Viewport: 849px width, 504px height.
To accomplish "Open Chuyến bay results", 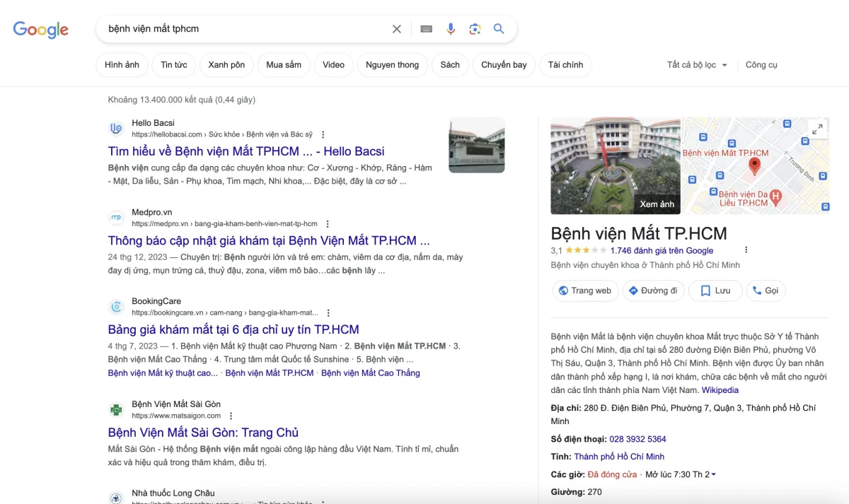I will pos(504,65).
